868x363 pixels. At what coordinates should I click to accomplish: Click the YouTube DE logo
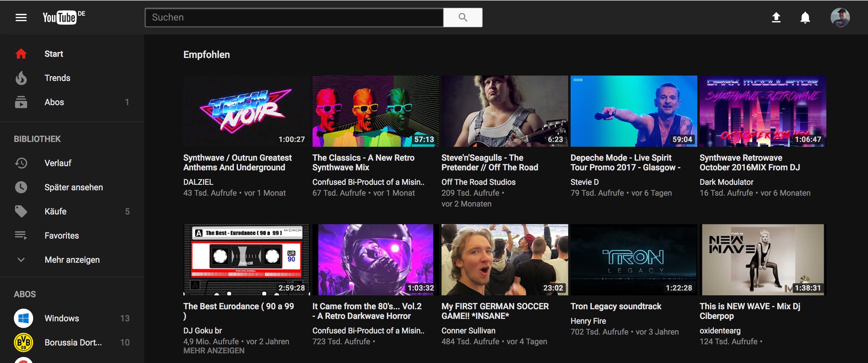(x=64, y=17)
